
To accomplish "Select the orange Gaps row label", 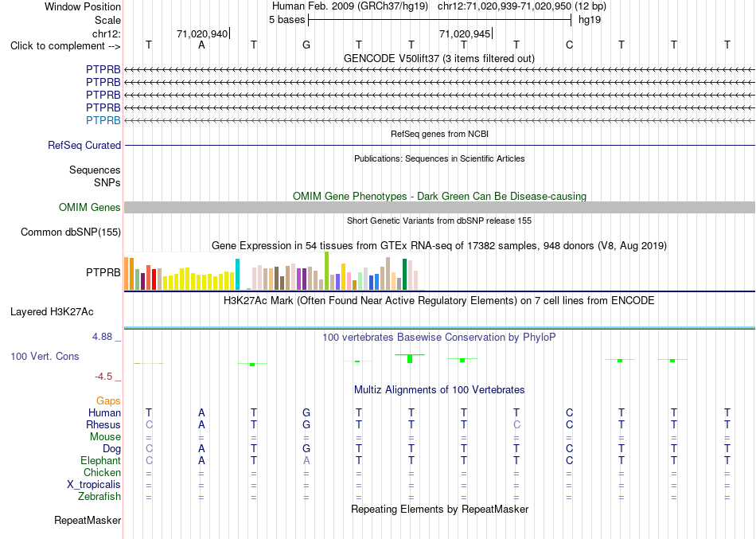I will pos(108,401).
